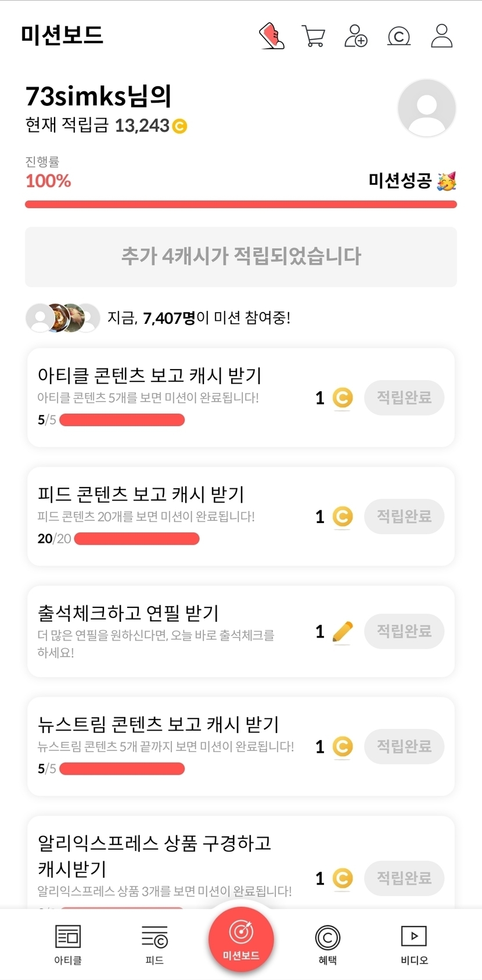Open the shopping cart
Viewport: 482px width, 980px height.
tap(314, 35)
